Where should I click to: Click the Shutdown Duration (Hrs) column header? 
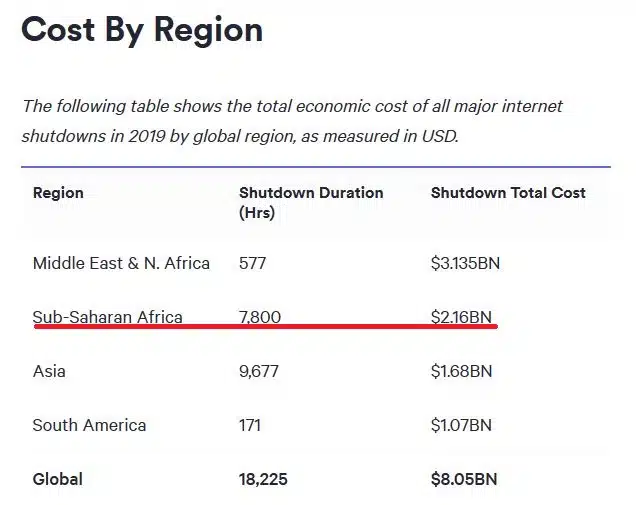[x=311, y=202]
